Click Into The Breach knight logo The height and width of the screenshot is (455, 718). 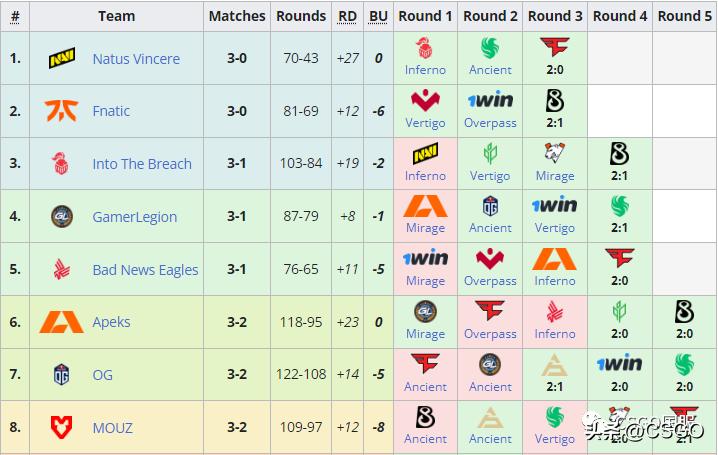tap(61, 164)
